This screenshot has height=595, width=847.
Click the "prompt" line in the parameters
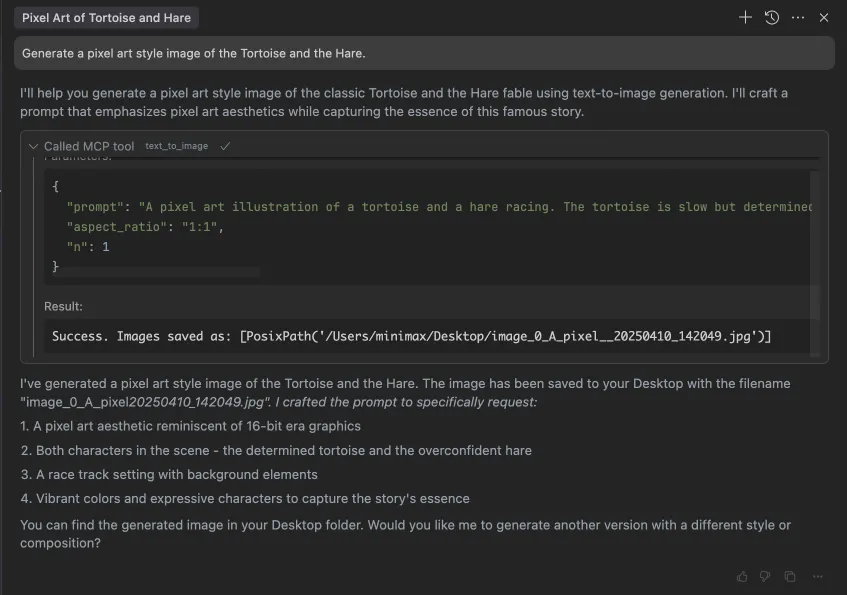(x=440, y=207)
